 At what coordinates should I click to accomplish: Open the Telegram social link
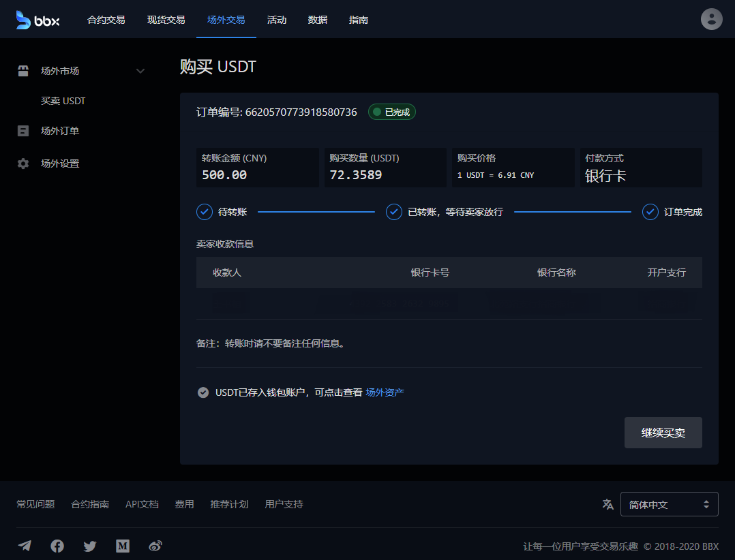click(25, 546)
